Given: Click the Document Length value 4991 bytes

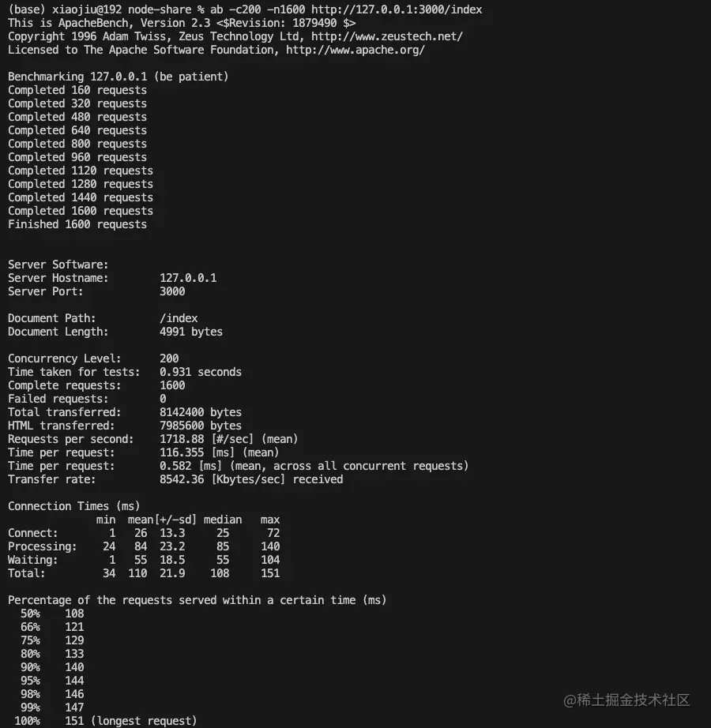Looking at the screenshot, I should pos(191,332).
